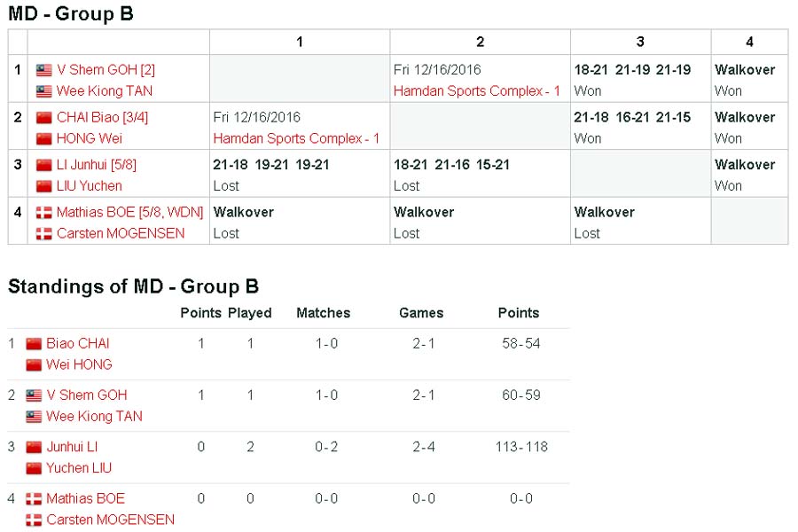The height and width of the screenshot is (532, 798).
Task: Click the 18-21 21-19 21-19 match score
Action: [632, 70]
